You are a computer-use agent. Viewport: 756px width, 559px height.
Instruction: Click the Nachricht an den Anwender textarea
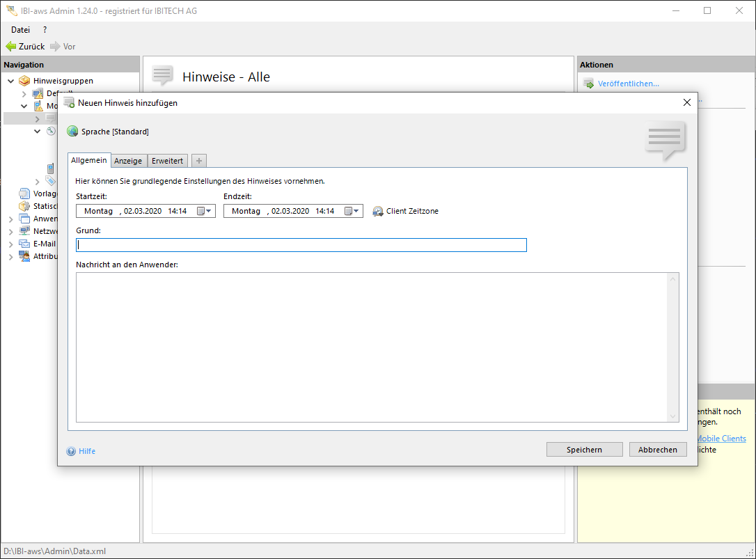[x=372, y=347]
